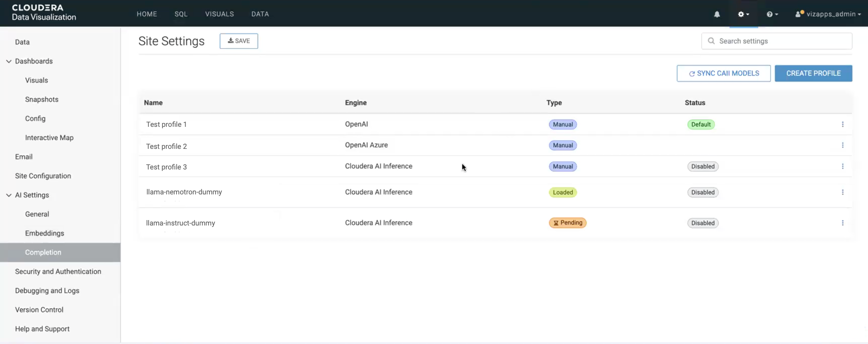The image size is (868, 344).
Task: Open actions menu for Test profile 3
Action: tap(842, 166)
